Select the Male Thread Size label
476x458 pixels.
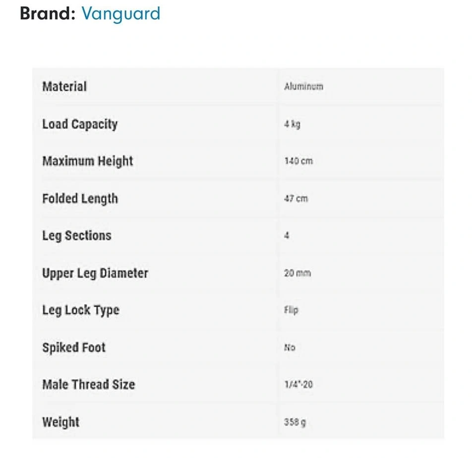(x=89, y=385)
